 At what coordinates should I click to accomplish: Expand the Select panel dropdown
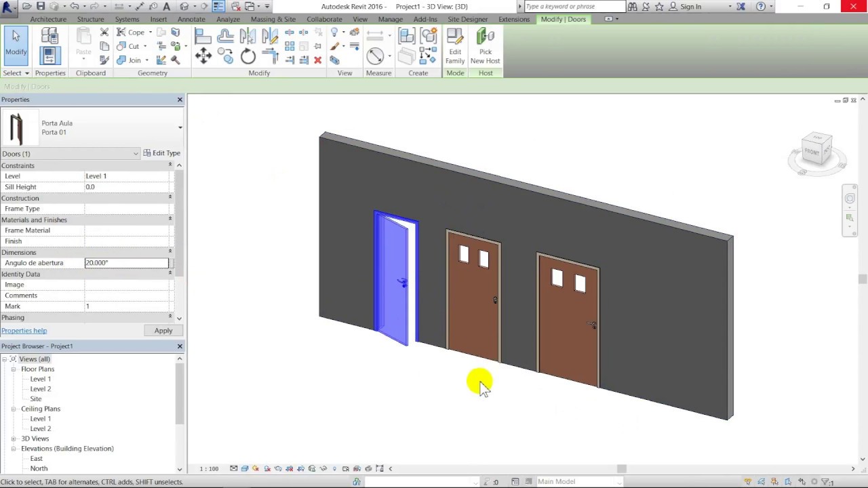pos(26,73)
